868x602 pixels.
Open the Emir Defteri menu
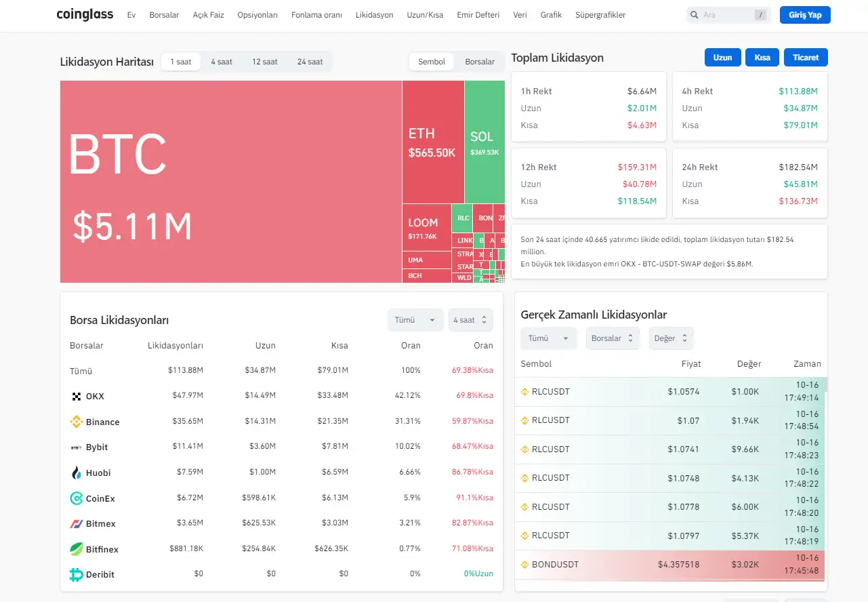point(478,15)
